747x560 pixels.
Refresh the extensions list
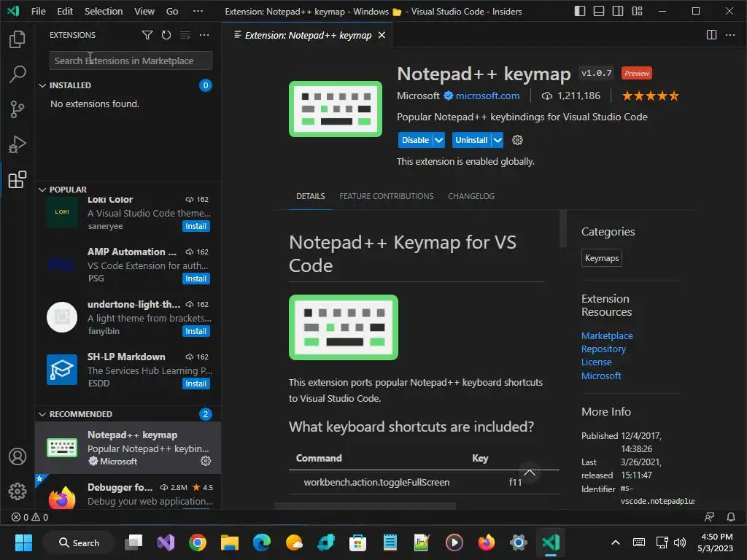[x=166, y=35]
